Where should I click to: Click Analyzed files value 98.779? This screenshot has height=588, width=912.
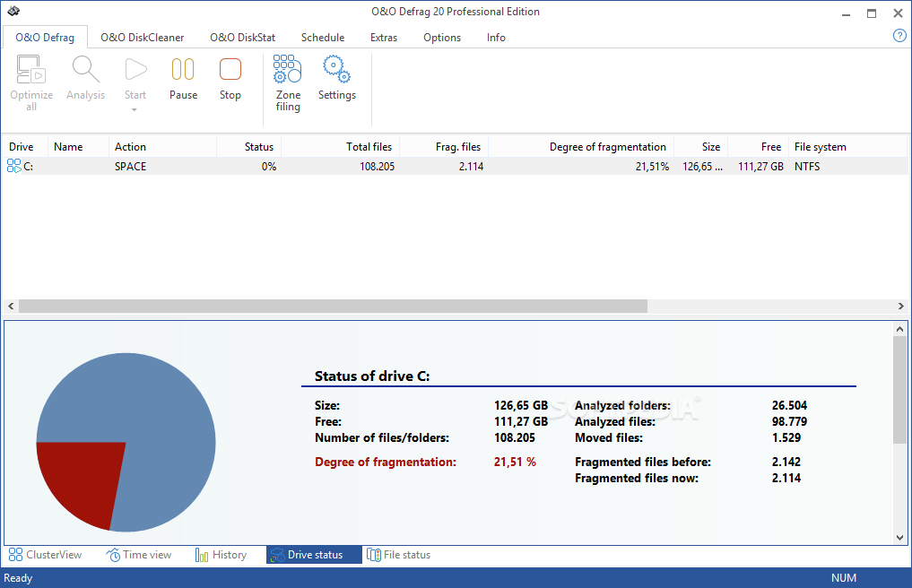(x=789, y=421)
